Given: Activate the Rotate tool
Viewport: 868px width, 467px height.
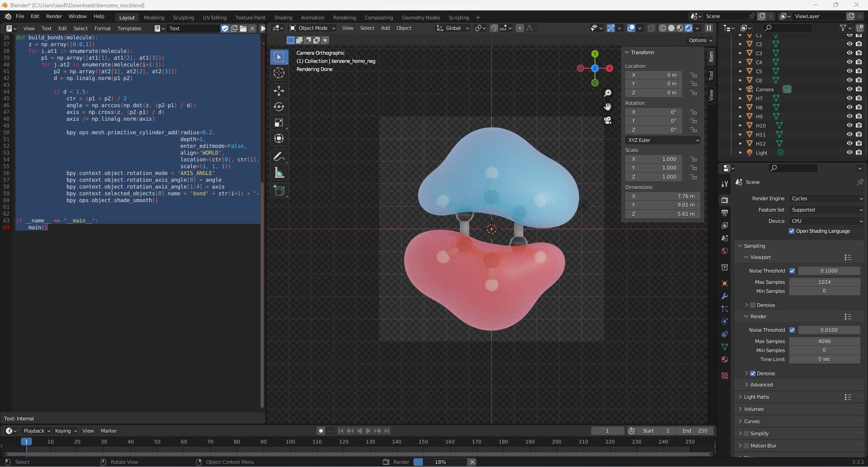Looking at the screenshot, I should (279, 107).
